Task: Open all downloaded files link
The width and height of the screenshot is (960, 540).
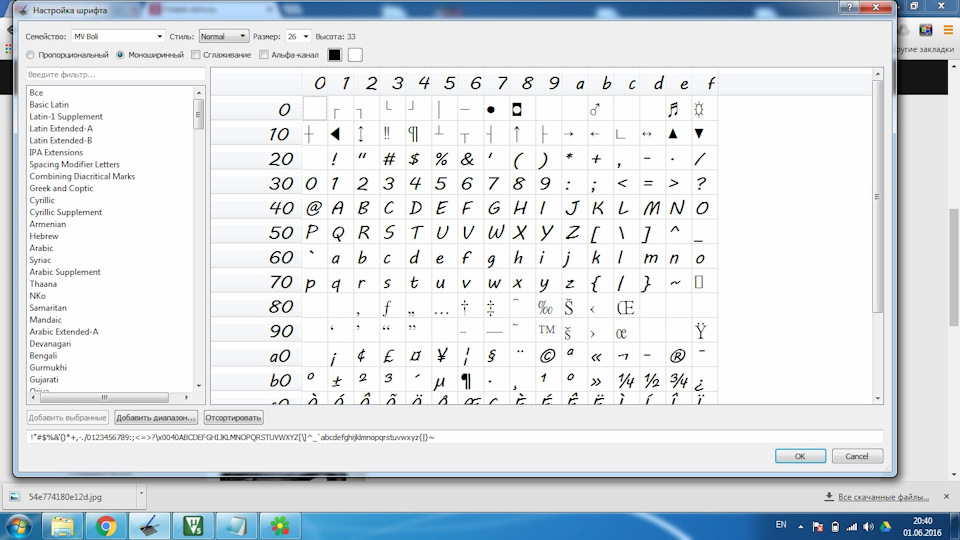Action: [x=883, y=497]
